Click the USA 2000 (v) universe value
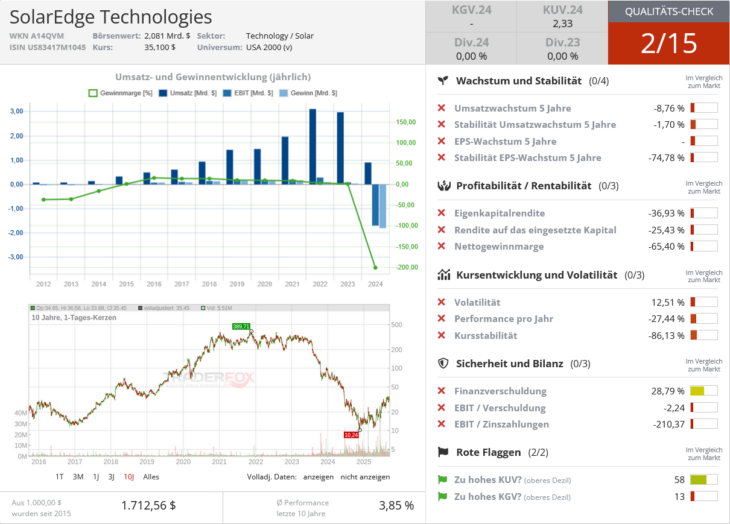This screenshot has width=730, height=524. click(269, 47)
